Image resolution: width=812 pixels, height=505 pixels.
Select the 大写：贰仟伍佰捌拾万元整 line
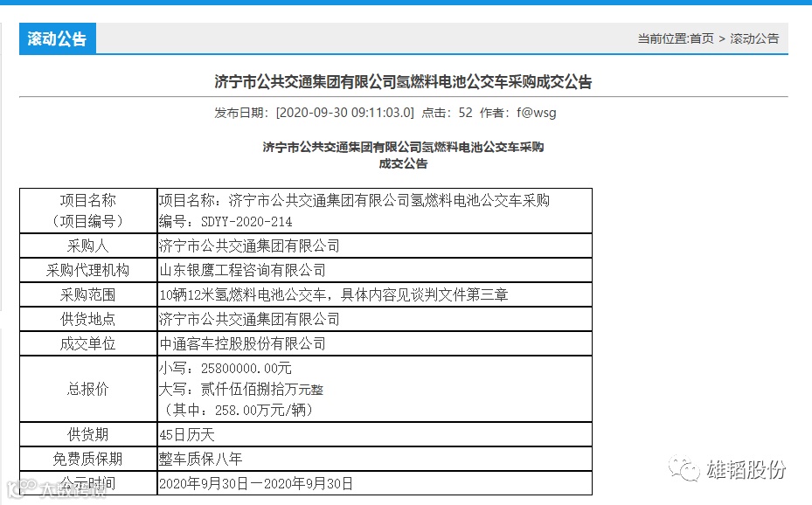point(241,389)
